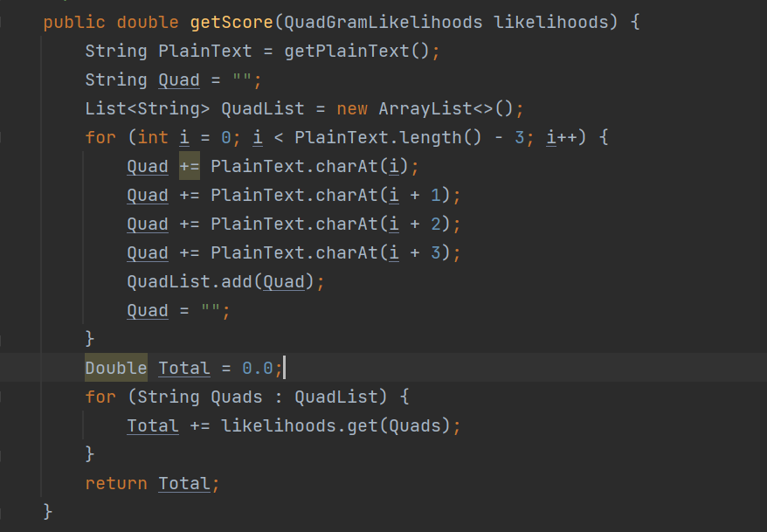Click the empty string in Quad reset line
Viewport: 767px width, 532px height.
[211, 310]
